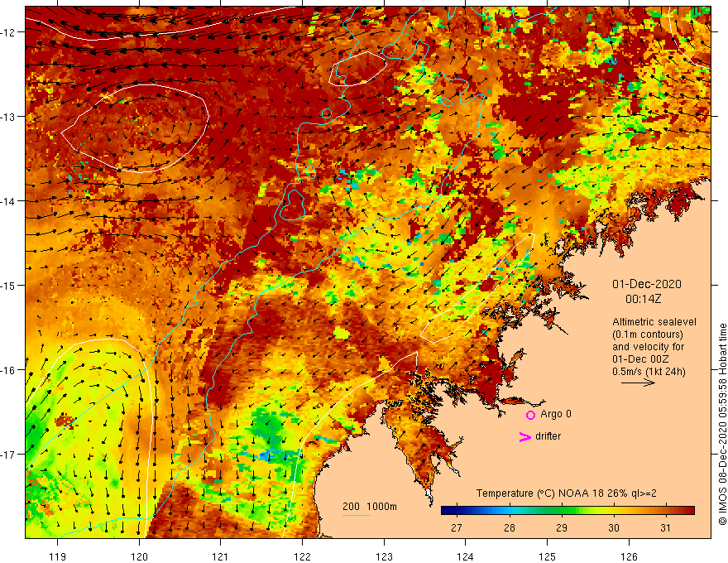Click the '200 1000m' bathymetry label

pos(370,507)
